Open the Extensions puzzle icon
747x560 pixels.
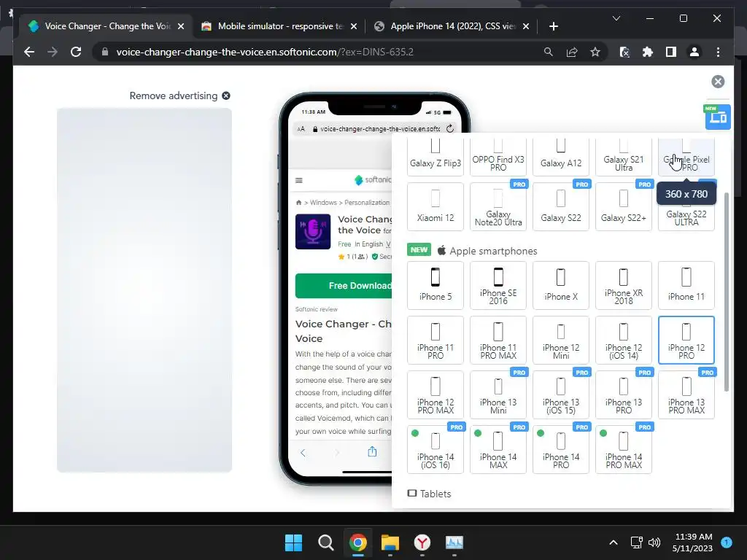coord(648,52)
